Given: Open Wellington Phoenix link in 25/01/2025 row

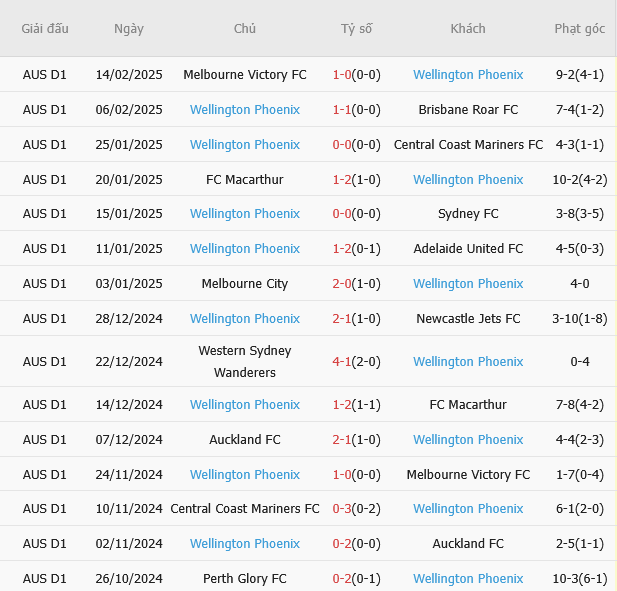Looking at the screenshot, I should click(245, 145).
